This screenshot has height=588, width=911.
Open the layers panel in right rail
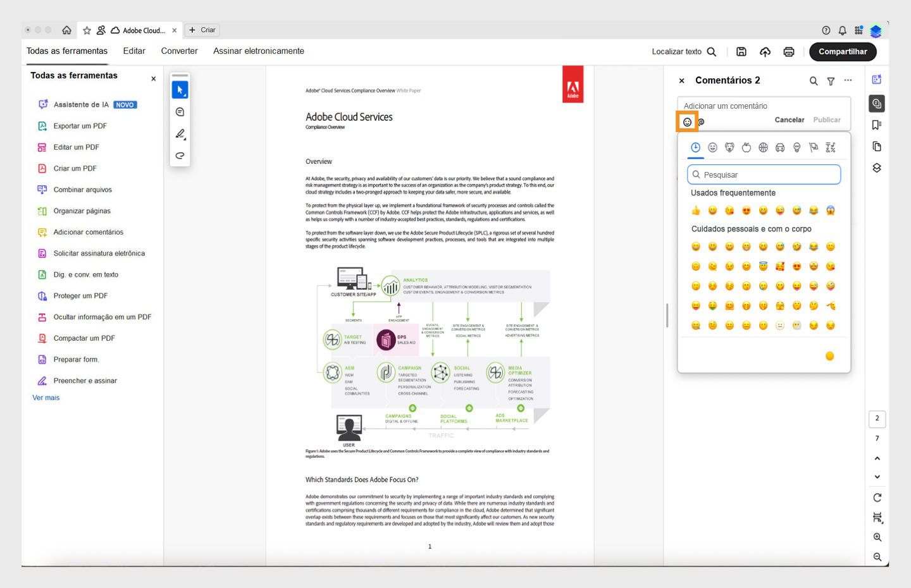coord(877,168)
